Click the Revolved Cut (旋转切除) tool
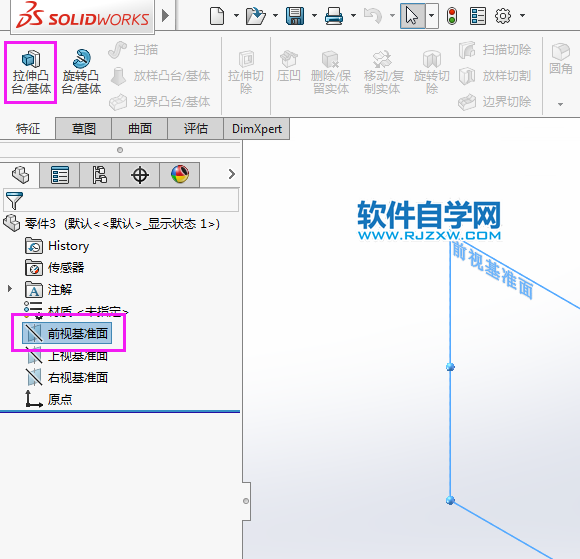The image size is (580, 559). (432, 73)
